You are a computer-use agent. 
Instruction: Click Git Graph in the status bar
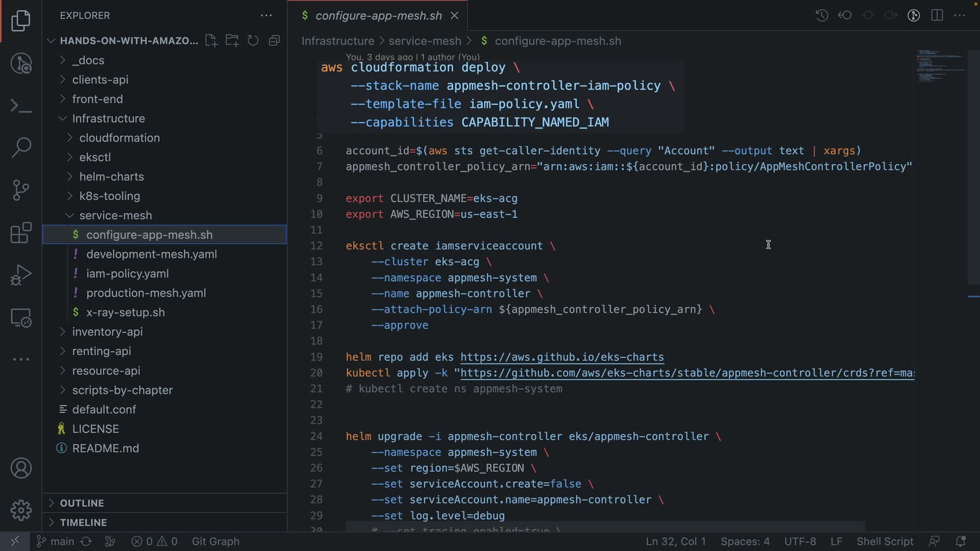(215, 541)
